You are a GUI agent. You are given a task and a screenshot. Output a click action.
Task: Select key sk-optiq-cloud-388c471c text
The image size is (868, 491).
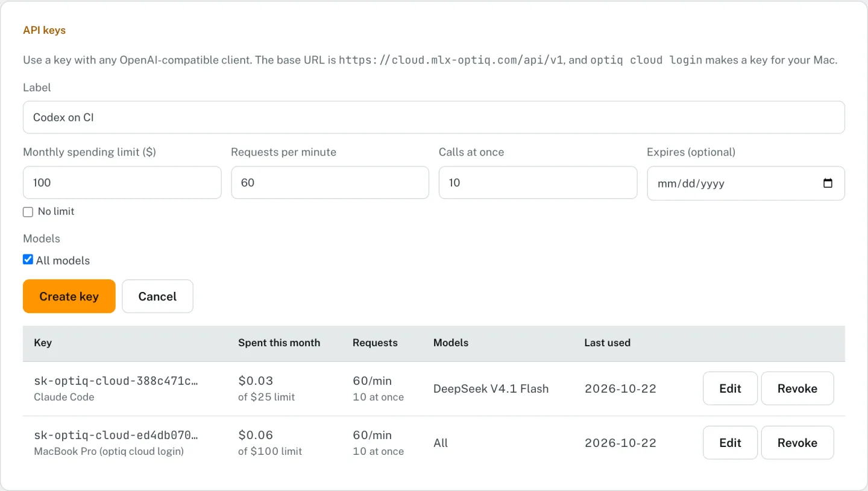click(116, 381)
